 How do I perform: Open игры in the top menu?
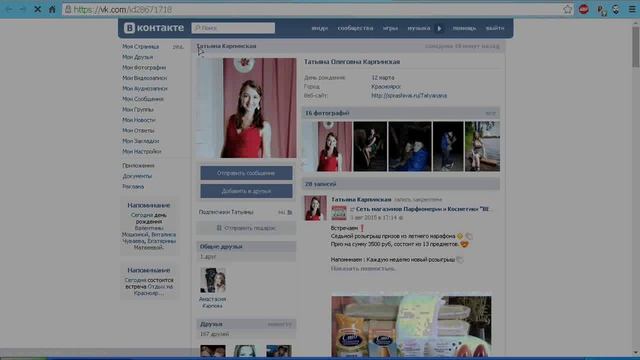pos(390,28)
